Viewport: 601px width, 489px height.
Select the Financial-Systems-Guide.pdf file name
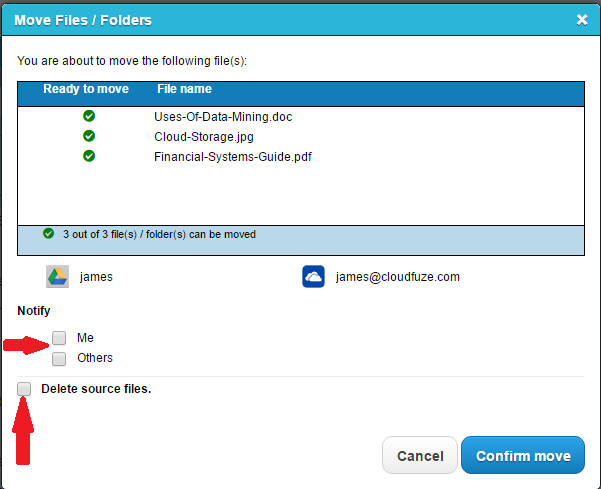click(x=233, y=157)
